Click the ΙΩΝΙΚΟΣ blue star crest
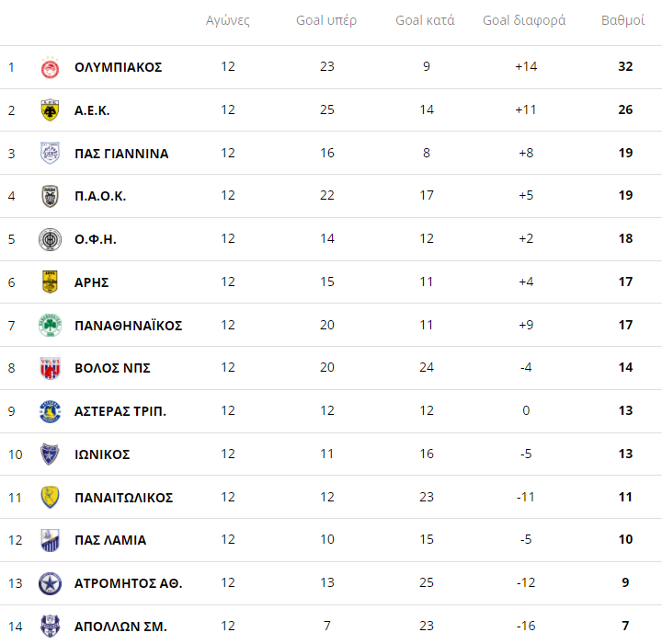The height and width of the screenshot is (644, 662). (50, 454)
